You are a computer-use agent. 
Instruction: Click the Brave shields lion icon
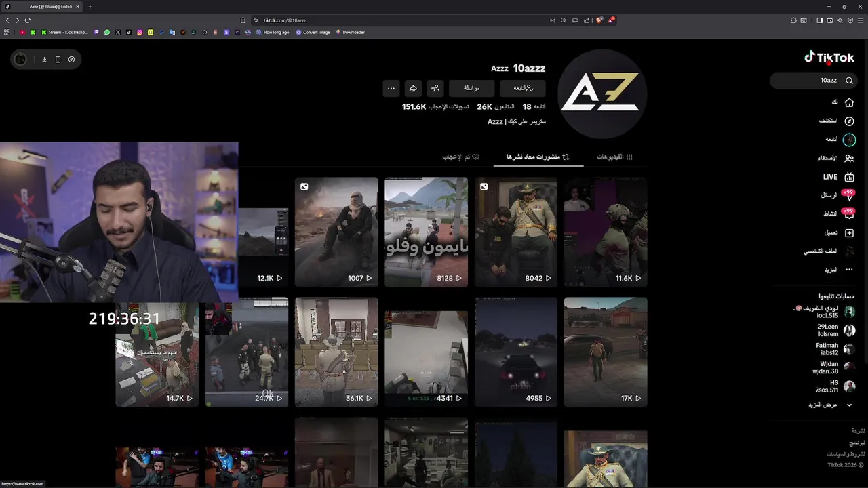pyautogui.click(x=599, y=20)
